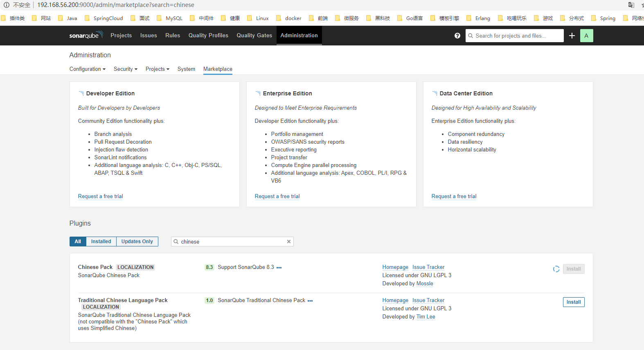644x350 pixels.
Task: Open Rules in top navigation
Action: (x=173, y=36)
